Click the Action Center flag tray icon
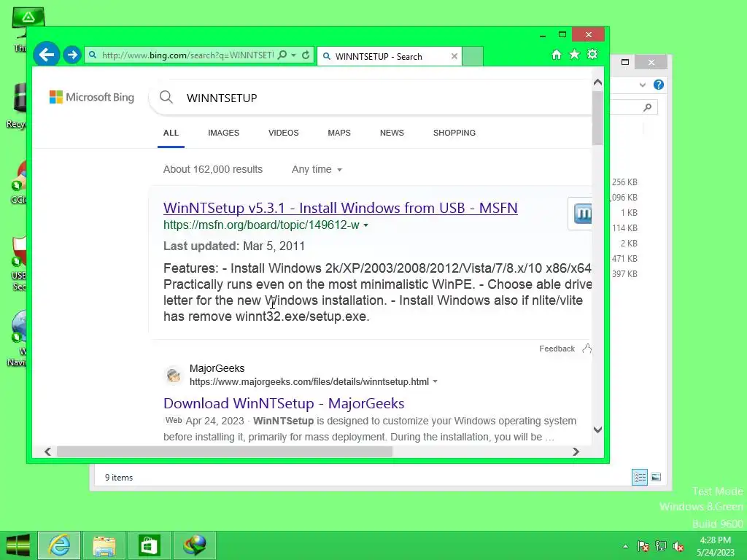The height and width of the screenshot is (560, 747). (643, 546)
